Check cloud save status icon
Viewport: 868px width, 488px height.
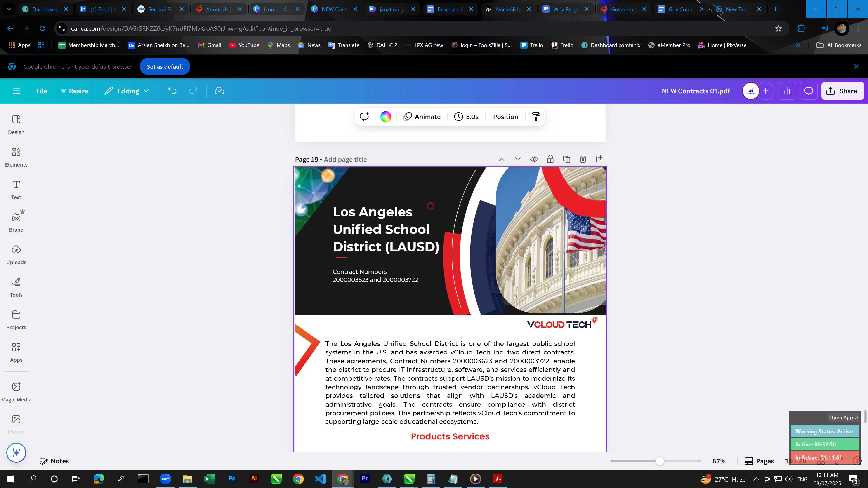pos(219,91)
